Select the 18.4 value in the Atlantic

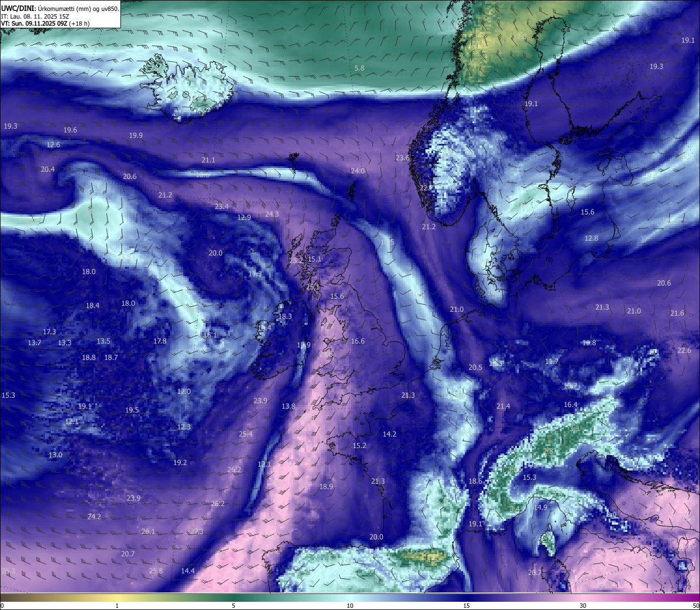(x=92, y=305)
